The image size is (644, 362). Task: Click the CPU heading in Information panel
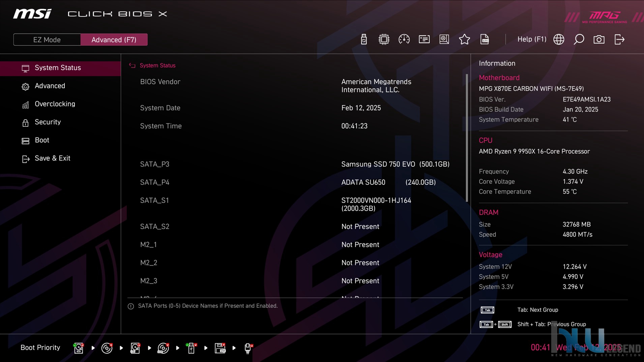pos(486,141)
